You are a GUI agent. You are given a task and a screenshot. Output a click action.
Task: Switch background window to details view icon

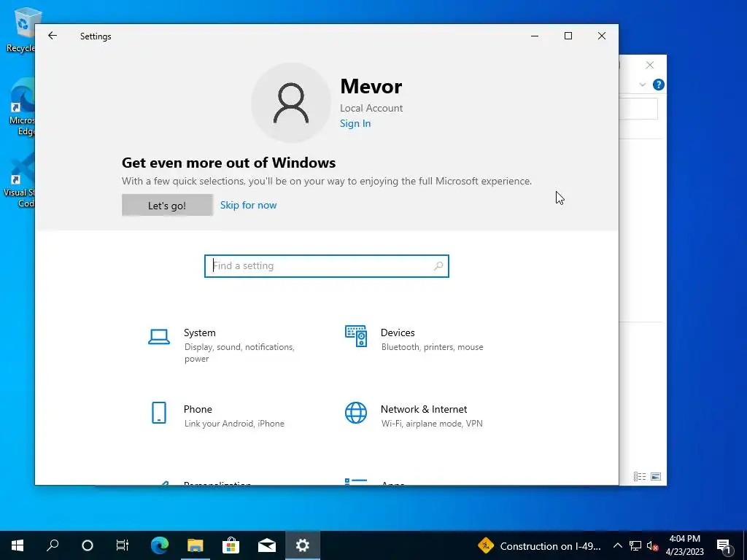640,476
